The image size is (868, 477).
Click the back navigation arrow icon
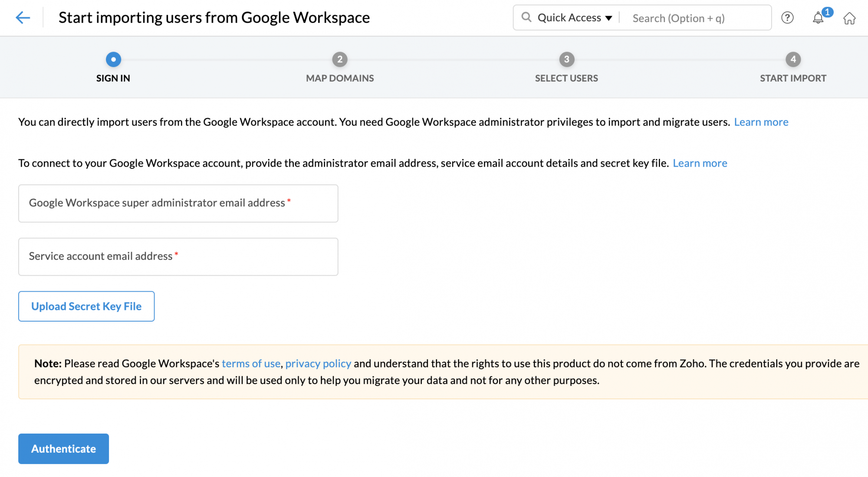click(22, 17)
